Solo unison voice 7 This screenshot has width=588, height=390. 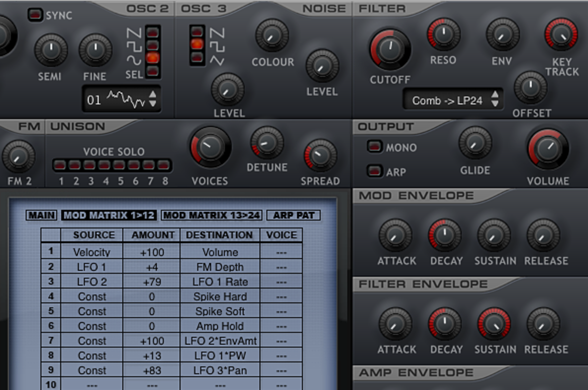(x=148, y=165)
